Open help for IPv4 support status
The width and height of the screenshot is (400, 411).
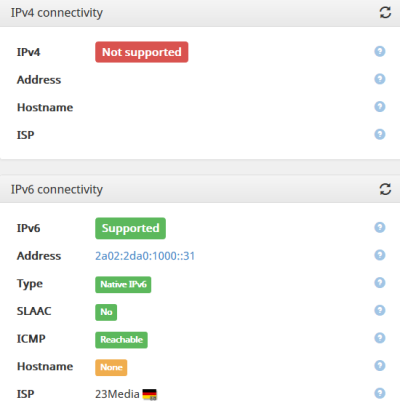pyautogui.click(x=380, y=51)
